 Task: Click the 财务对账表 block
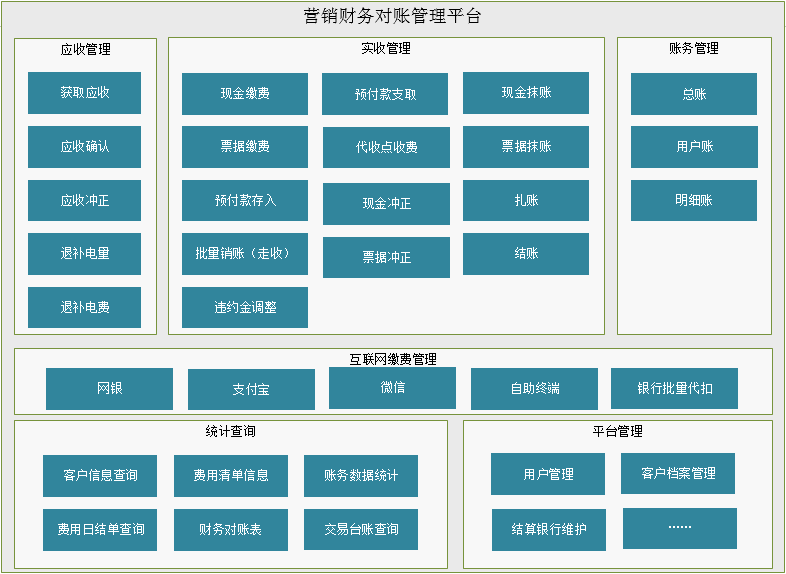[230, 530]
